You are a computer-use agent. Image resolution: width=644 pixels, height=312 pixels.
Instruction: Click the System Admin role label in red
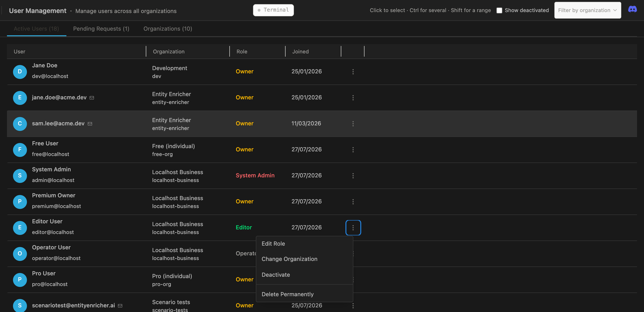pyautogui.click(x=255, y=175)
